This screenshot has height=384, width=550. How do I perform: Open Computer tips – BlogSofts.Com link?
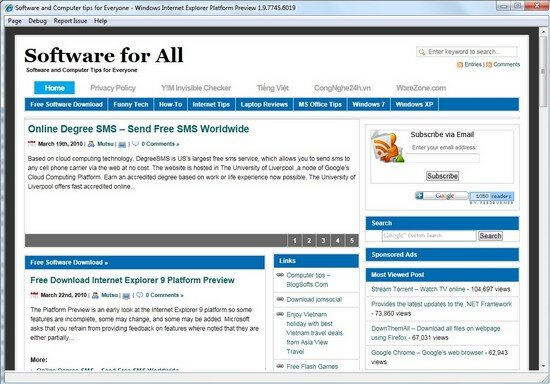pos(308,280)
